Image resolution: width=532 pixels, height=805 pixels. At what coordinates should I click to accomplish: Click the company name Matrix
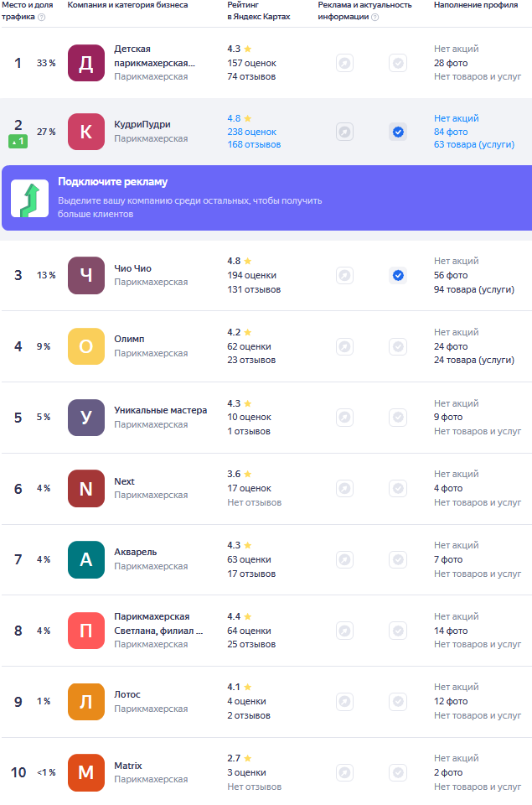pos(127,766)
